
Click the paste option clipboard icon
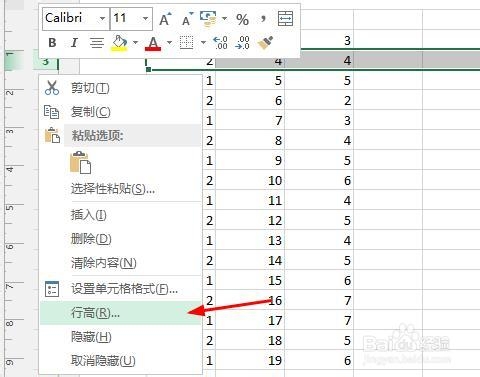point(80,162)
